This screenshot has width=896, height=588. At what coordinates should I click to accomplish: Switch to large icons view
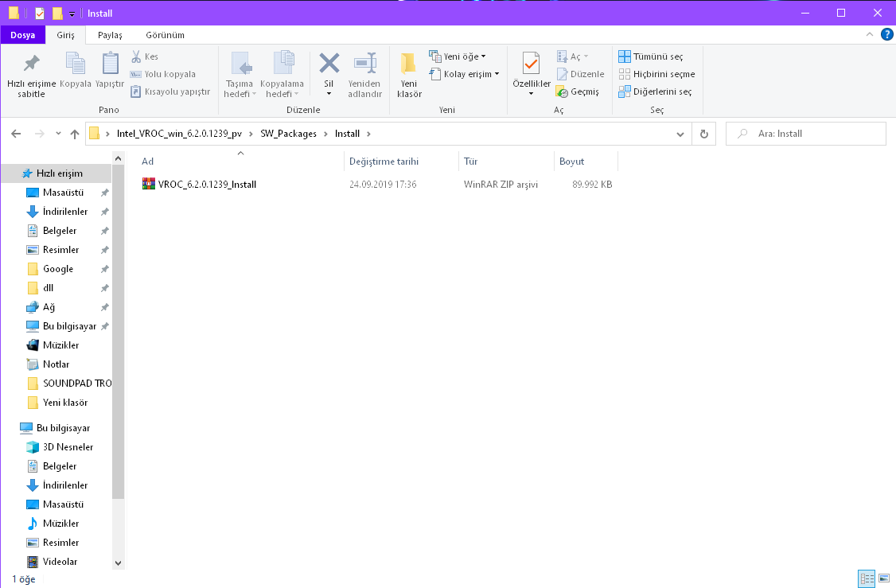(884, 579)
